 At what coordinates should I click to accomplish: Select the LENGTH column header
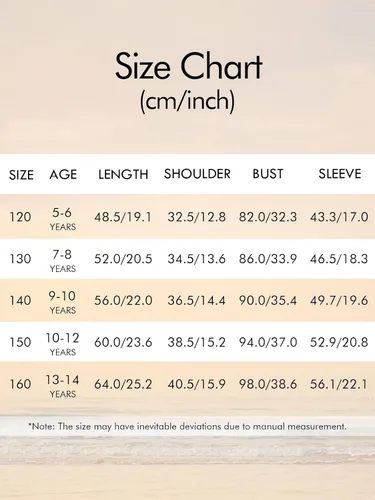(x=123, y=174)
